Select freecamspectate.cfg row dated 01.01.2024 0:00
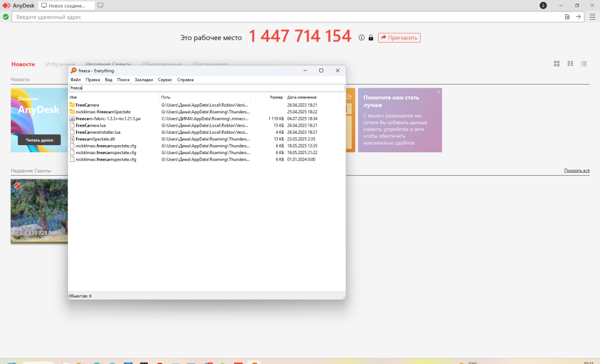Viewport: 600px width, 364px height. point(206,160)
